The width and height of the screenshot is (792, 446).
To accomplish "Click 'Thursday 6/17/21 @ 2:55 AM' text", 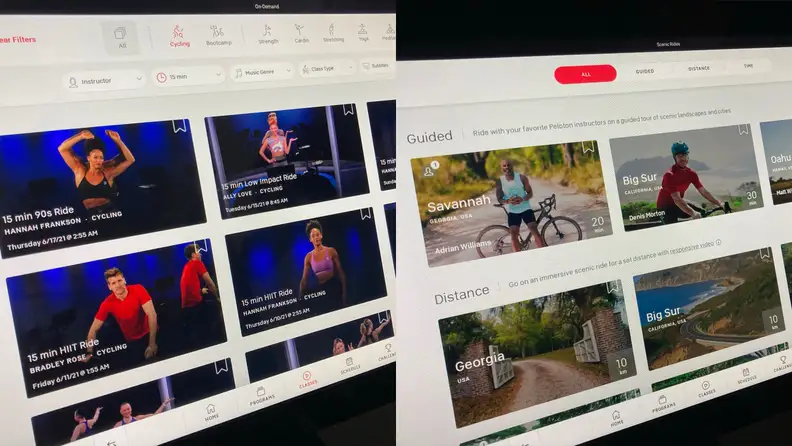I will coord(52,239).
